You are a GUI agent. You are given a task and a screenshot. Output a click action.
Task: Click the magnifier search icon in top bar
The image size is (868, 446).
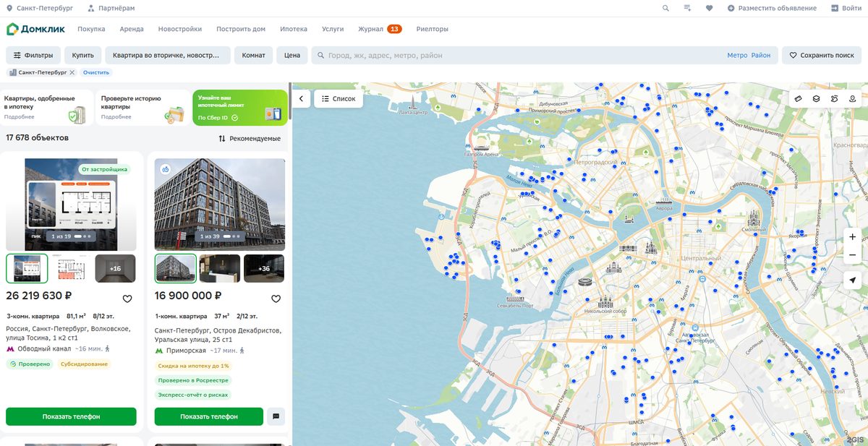[665, 8]
